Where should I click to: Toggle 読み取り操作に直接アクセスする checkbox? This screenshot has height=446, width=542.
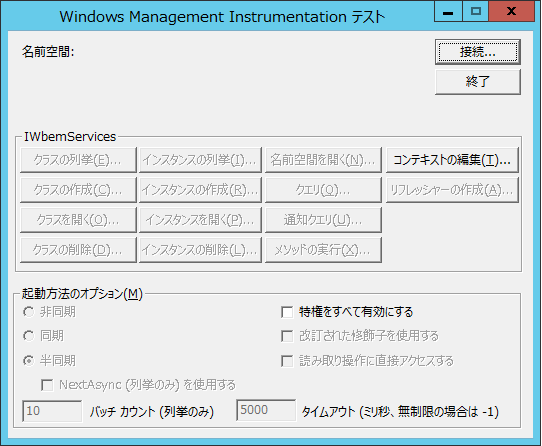coord(287,361)
